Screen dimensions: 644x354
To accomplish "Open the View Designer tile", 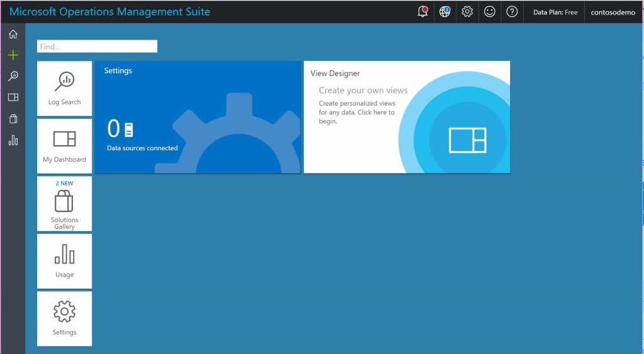I will coord(407,117).
